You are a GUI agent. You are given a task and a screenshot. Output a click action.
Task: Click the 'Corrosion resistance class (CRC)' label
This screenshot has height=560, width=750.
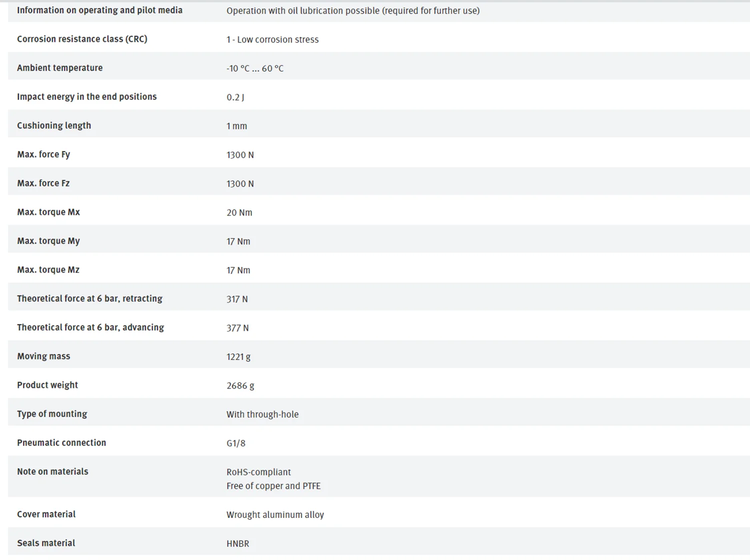(82, 39)
